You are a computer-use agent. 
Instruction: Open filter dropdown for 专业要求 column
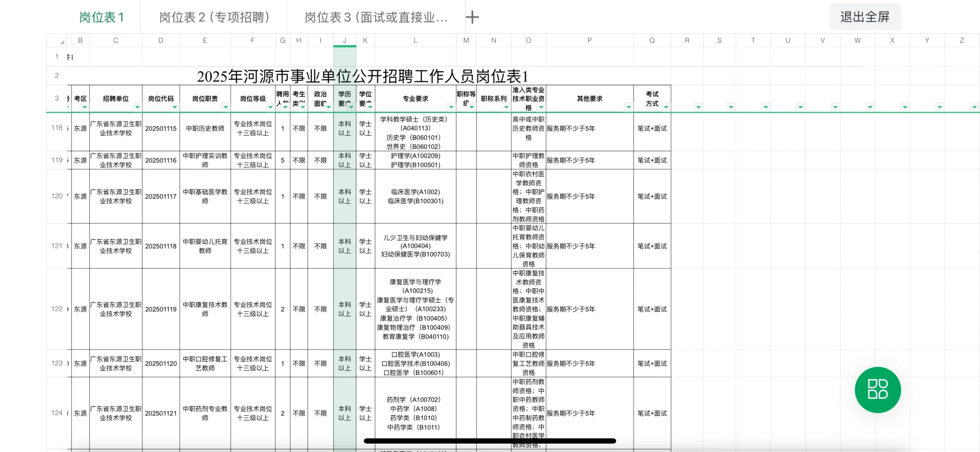click(x=451, y=107)
